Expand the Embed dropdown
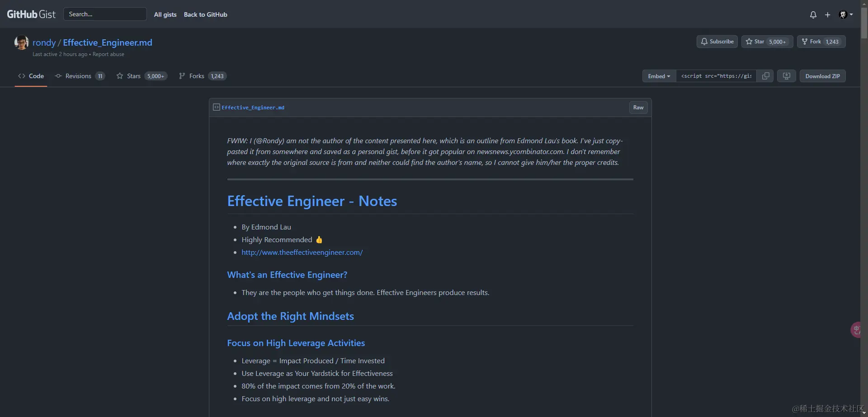The image size is (868, 417). [659, 76]
